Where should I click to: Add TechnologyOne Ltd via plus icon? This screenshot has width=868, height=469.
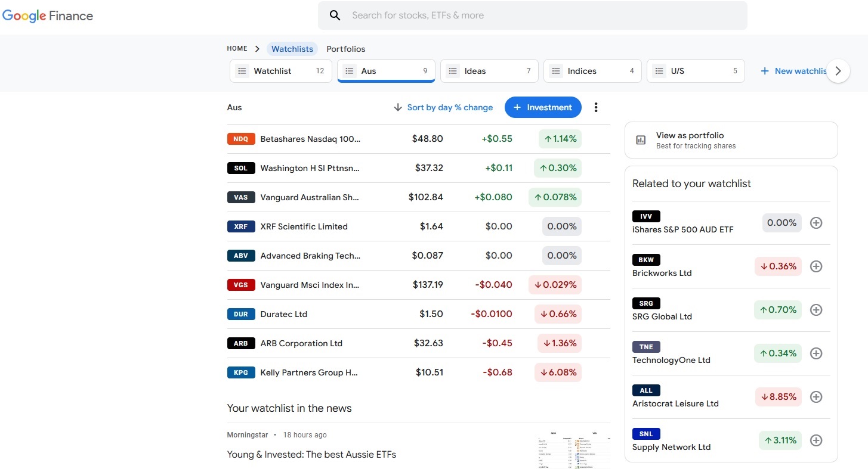(816, 353)
